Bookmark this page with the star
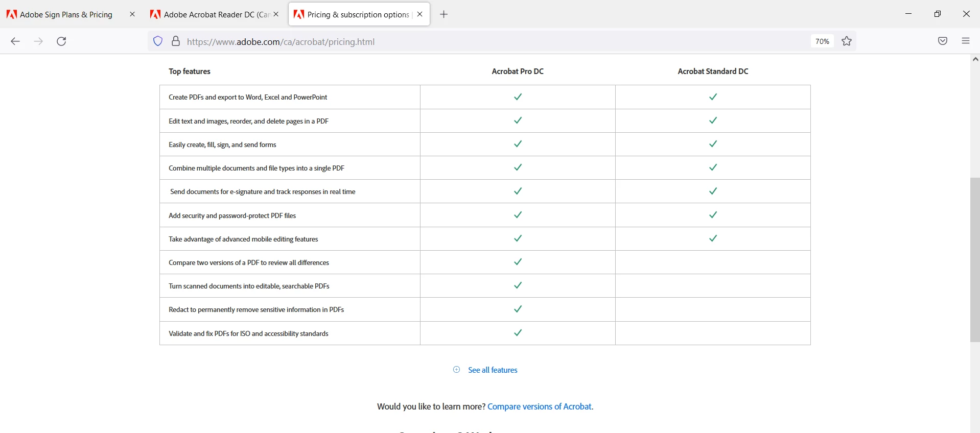The height and width of the screenshot is (433, 980). tap(847, 41)
